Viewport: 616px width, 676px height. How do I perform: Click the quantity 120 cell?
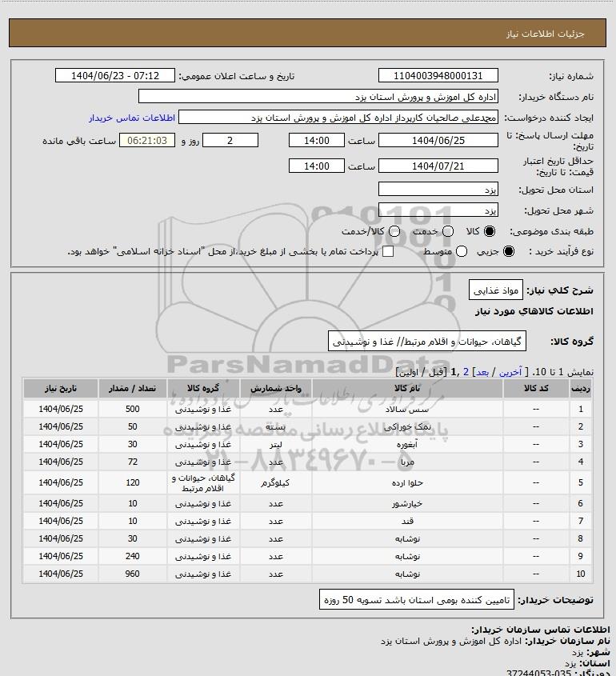132,482
